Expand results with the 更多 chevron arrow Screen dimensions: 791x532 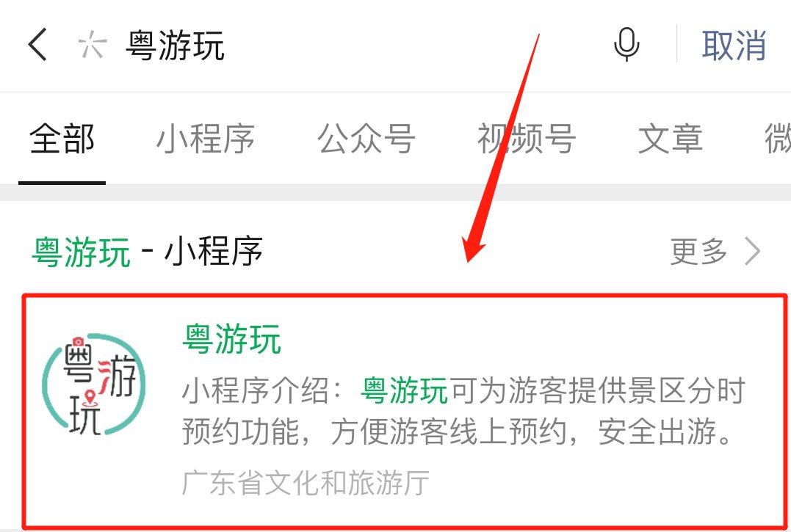point(753,251)
